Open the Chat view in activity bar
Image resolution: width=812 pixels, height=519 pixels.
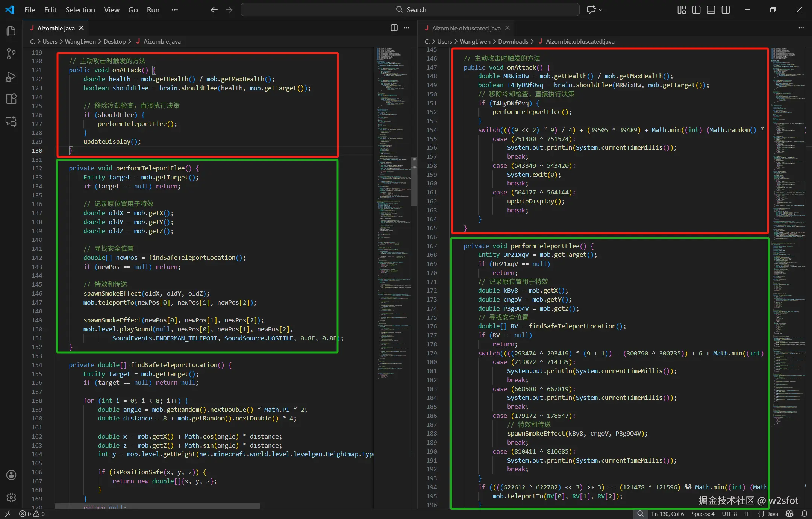[x=11, y=121]
